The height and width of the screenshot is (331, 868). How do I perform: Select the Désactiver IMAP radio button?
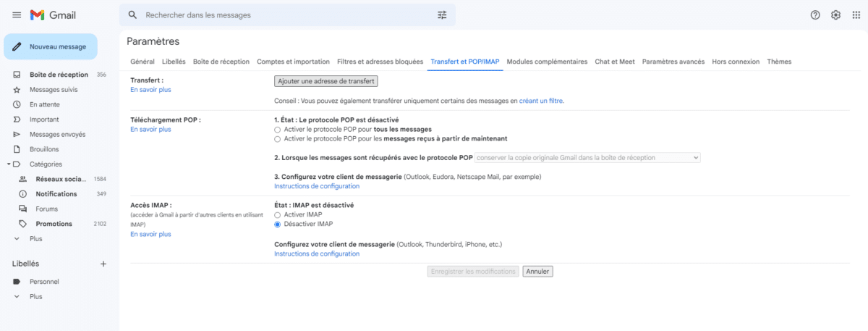(277, 225)
